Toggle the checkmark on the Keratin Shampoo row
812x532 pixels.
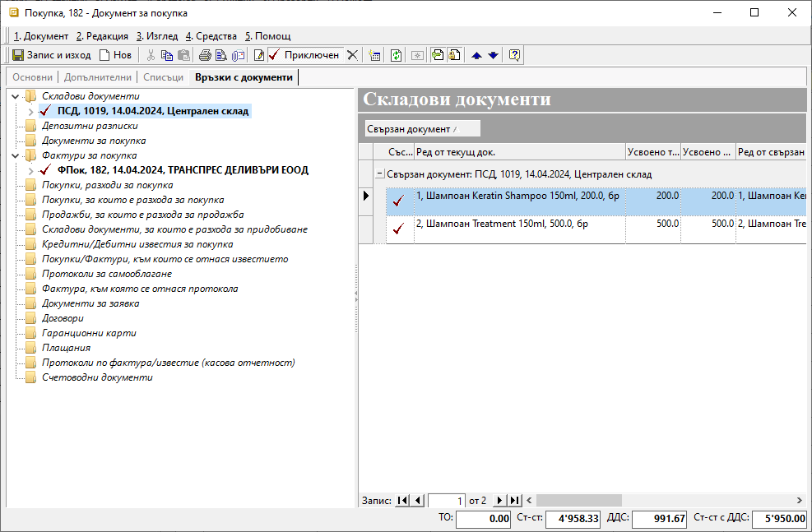(399, 201)
